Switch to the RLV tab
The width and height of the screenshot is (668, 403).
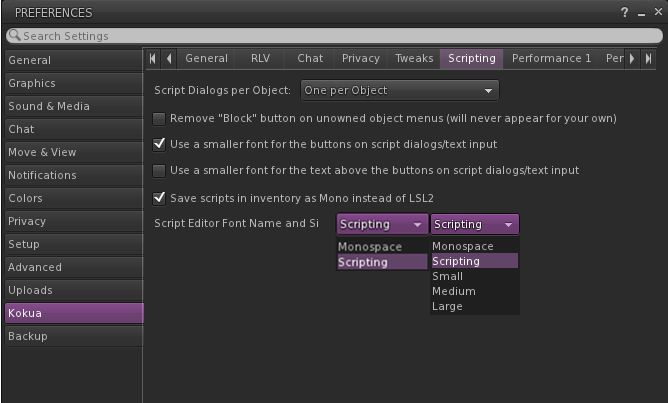[x=260, y=59]
